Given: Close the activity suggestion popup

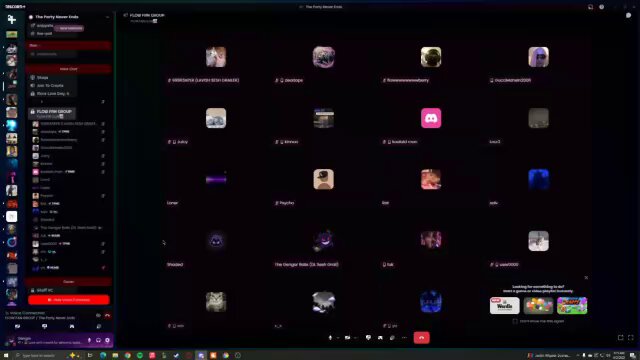Looking at the screenshot, I should (586, 278).
